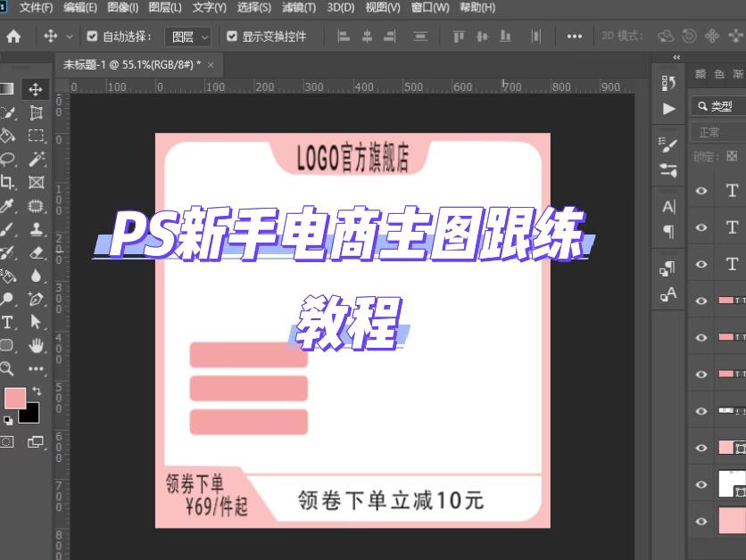
Task: Open the 窗口(W) menu
Action: click(x=430, y=8)
